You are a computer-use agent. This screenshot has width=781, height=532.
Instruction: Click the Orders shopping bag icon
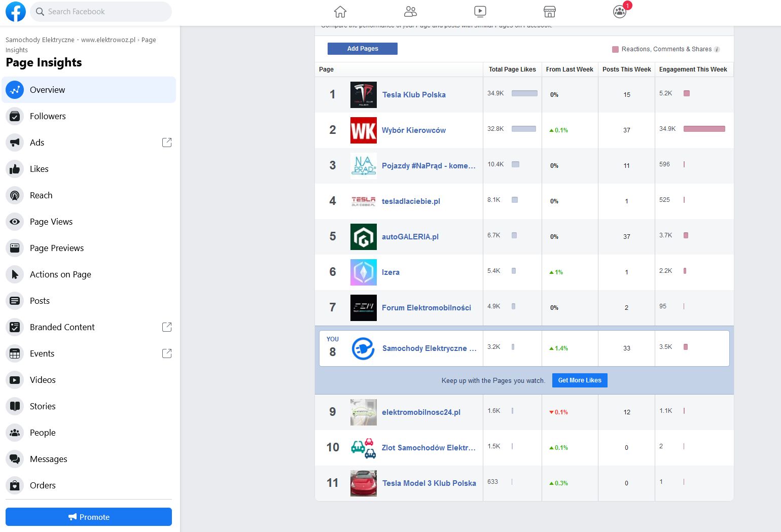(15, 485)
